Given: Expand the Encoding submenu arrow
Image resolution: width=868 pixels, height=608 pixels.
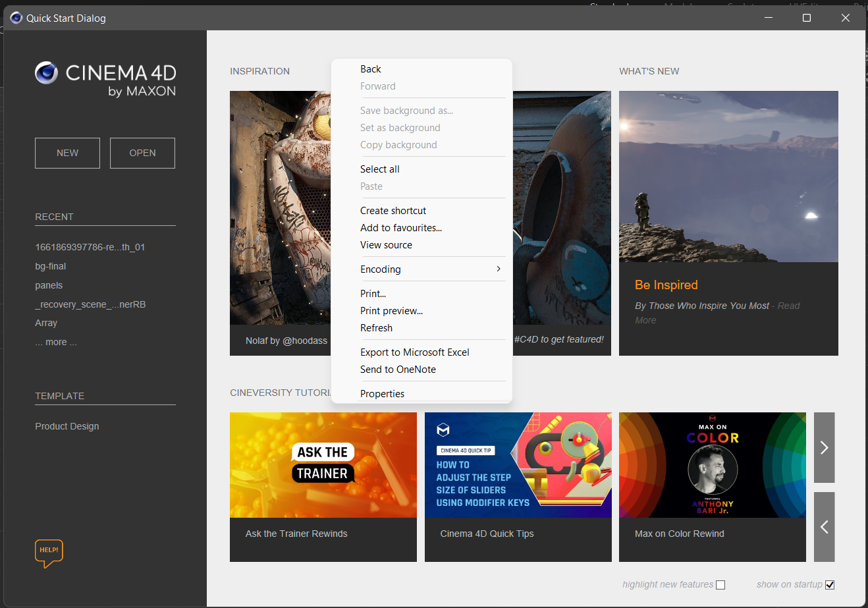Looking at the screenshot, I should (499, 269).
